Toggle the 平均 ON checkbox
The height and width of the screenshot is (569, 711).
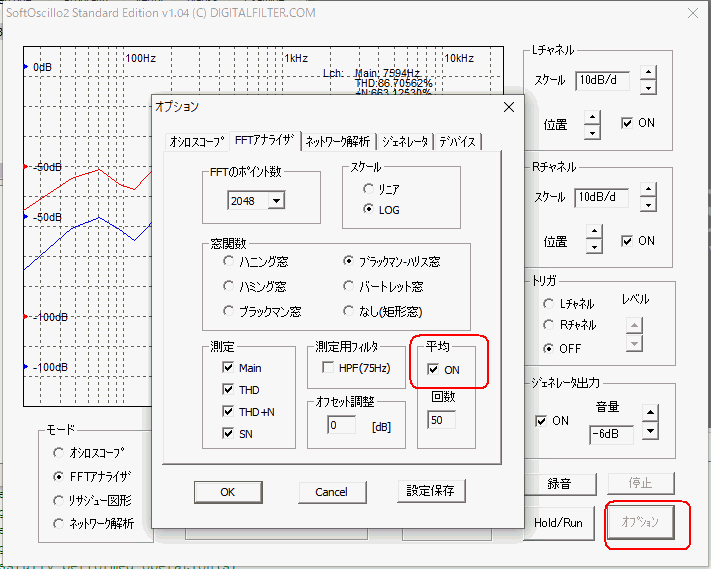click(x=433, y=370)
